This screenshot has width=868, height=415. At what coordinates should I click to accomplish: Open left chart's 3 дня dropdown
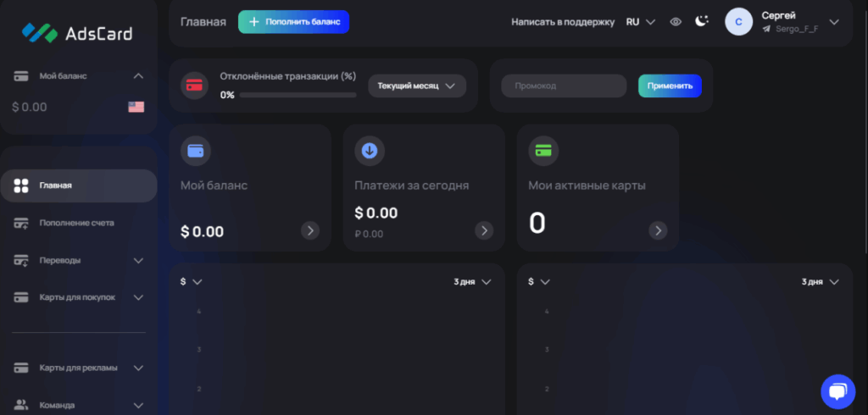click(472, 282)
